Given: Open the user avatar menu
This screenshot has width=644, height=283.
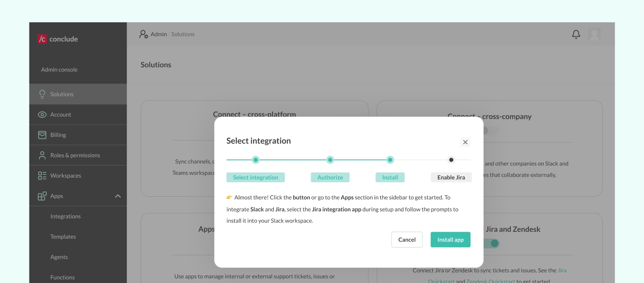Looking at the screenshot, I should click(x=594, y=34).
